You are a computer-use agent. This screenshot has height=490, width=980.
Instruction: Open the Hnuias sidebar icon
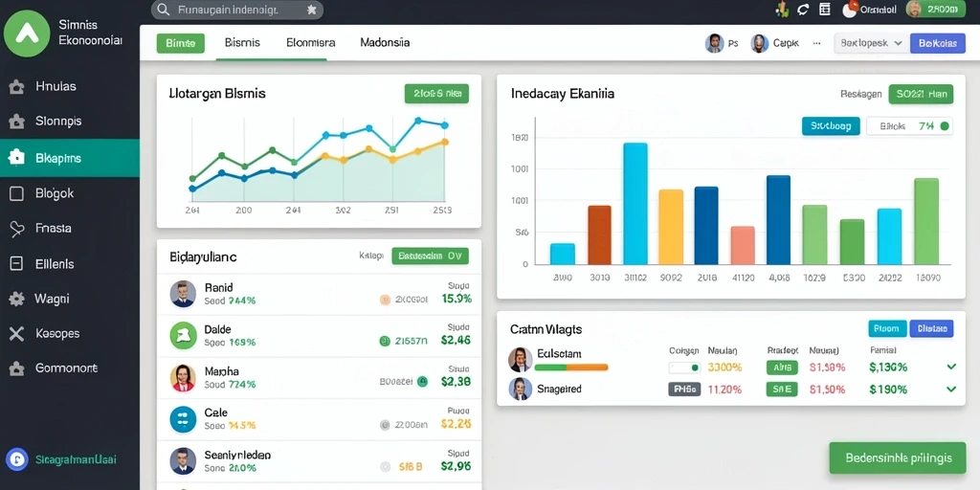[x=17, y=87]
